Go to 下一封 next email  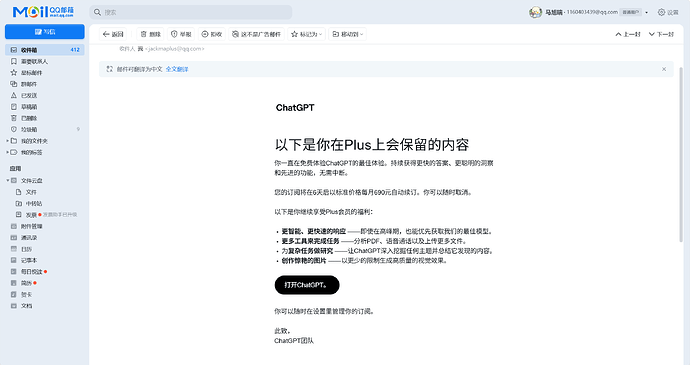661,34
